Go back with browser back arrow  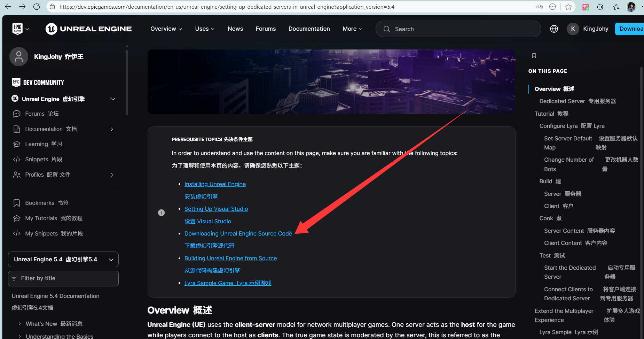click(8, 7)
